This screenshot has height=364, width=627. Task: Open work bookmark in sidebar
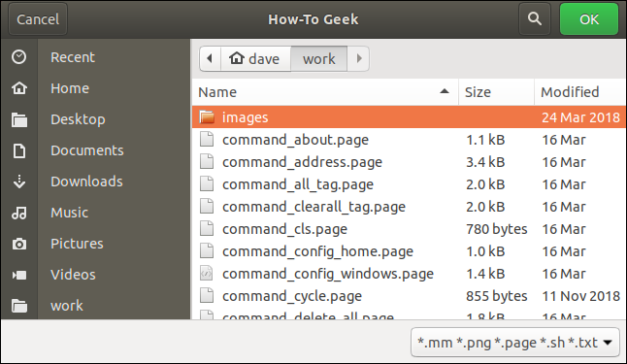pos(67,306)
